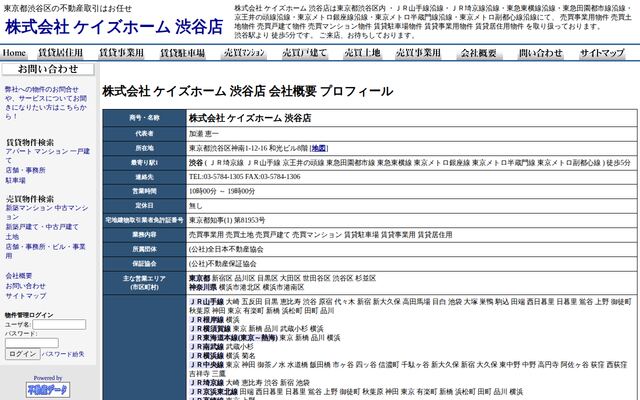
Task: Click the 株式会社 ケイズホーム 渋谷店 会社概要 プロフィール heading
Action: tap(247, 91)
